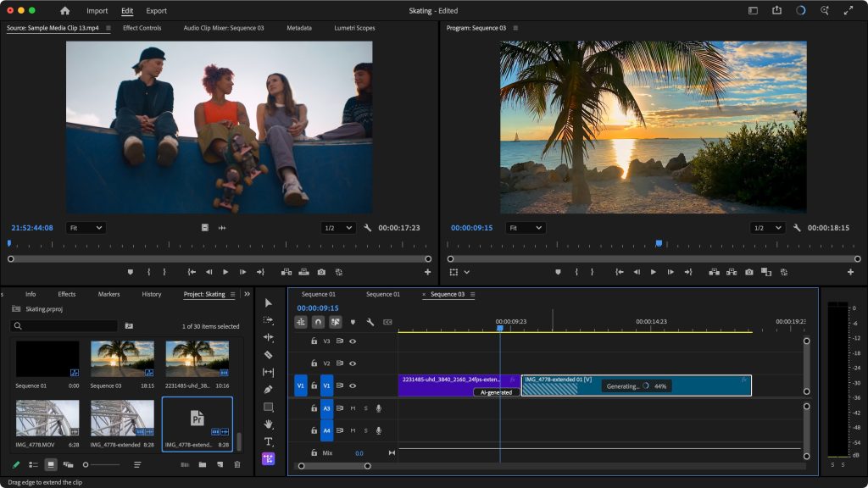Open the Export workspace in the header
Viewport: 868px width, 488px height.
point(155,11)
